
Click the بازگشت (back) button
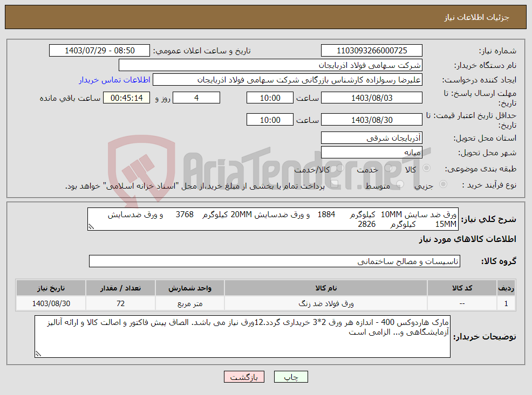(x=244, y=377)
